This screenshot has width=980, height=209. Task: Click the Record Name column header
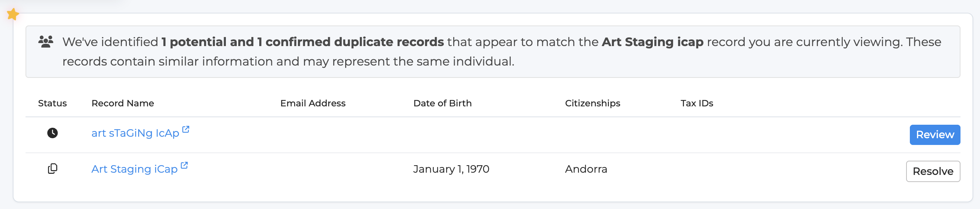tap(123, 103)
